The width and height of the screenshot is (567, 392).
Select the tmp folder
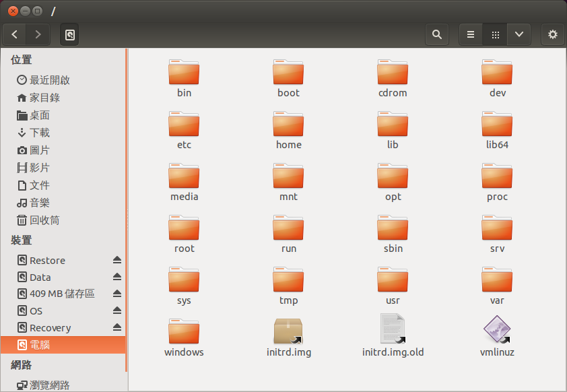coord(288,286)
